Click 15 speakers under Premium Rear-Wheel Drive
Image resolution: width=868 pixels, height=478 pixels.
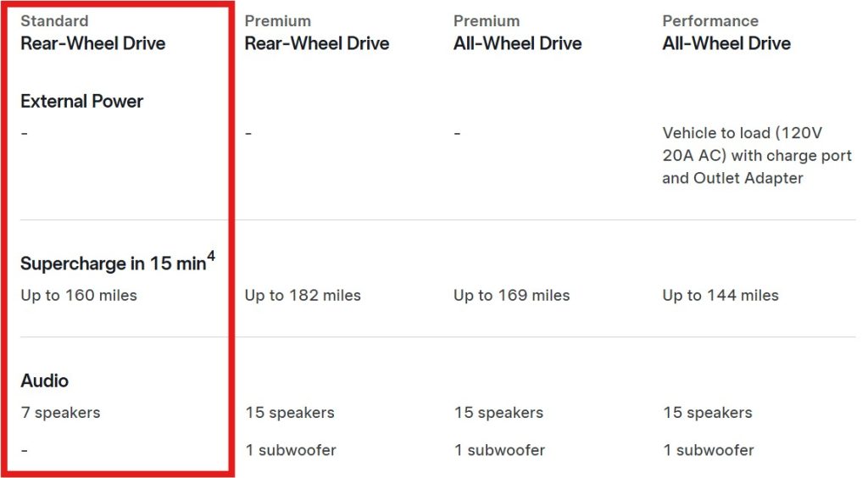click(290, 413)
